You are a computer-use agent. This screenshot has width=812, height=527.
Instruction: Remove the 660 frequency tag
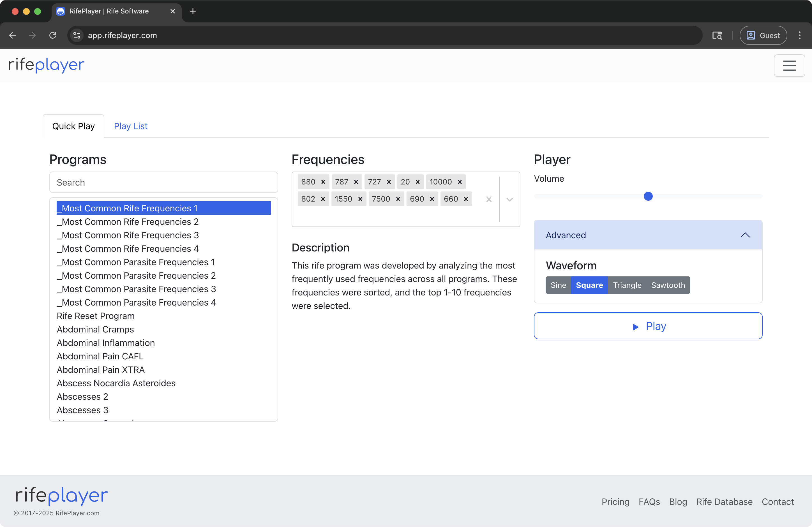(466, 199)
